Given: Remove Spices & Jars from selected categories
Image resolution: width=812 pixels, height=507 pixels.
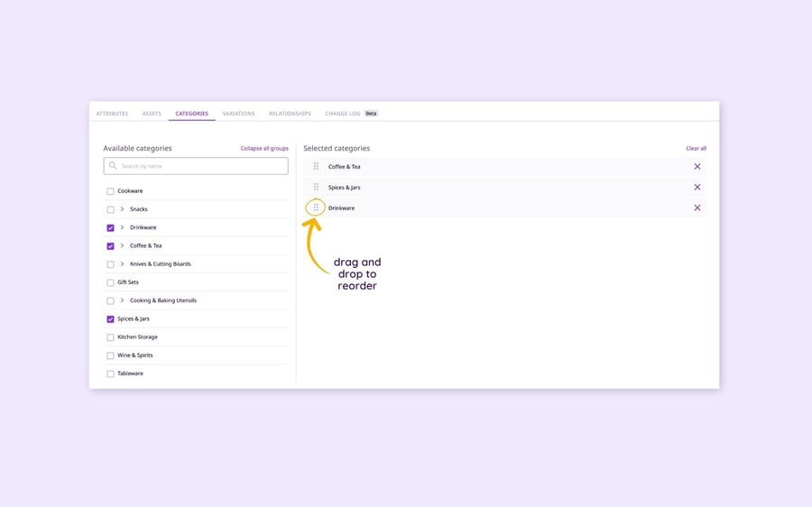Looking at the screenshot, I should [x=697, y=187].
